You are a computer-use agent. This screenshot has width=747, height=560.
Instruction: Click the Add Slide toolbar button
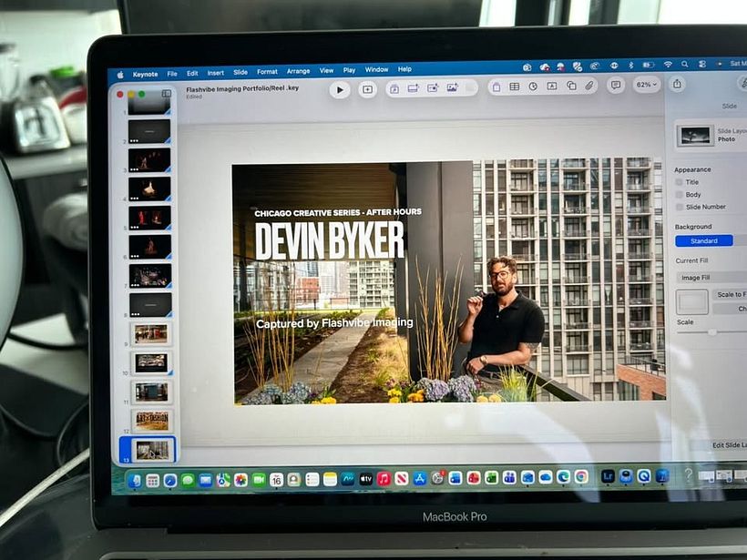tap(367, 89)
